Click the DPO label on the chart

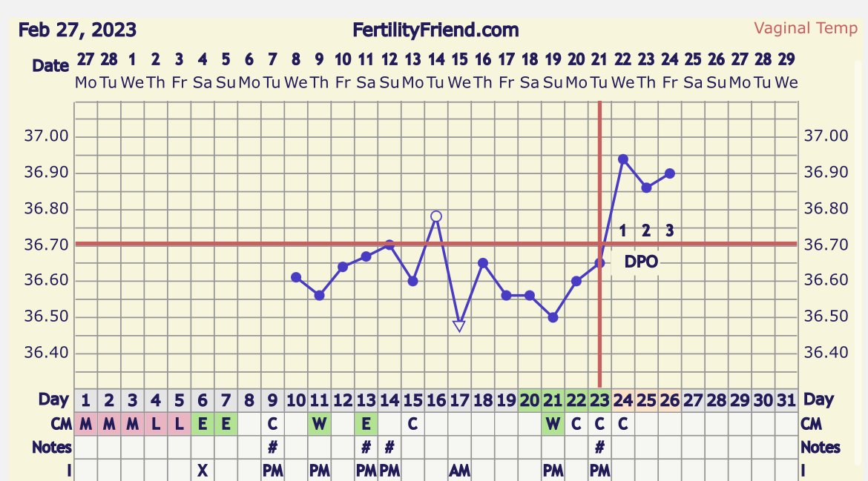point(641,262)
